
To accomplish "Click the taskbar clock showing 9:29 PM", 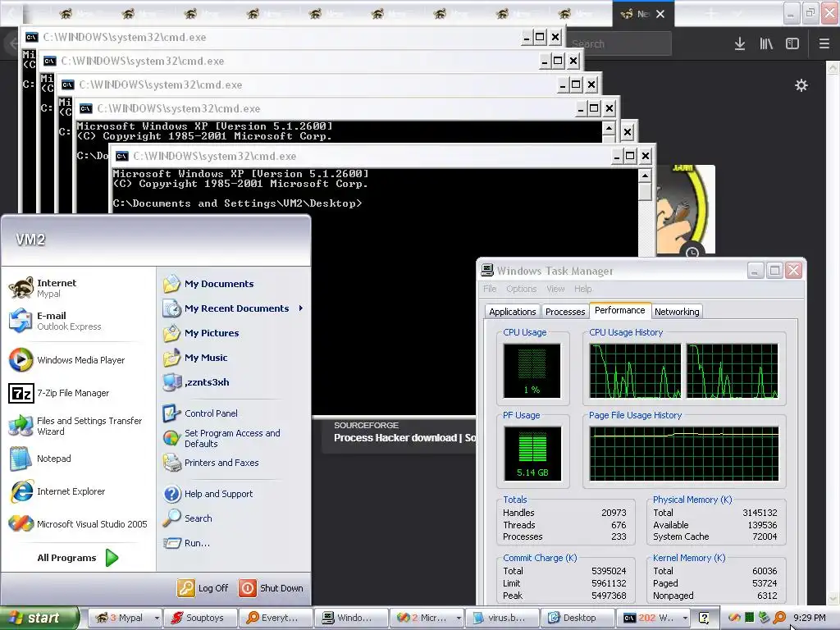I will (x=810, y=618).
